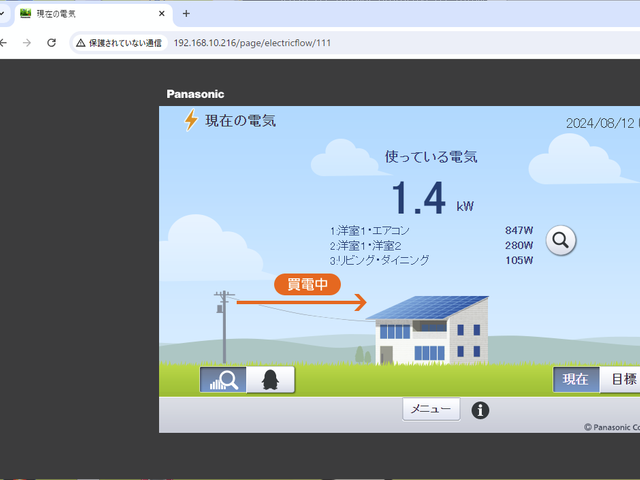Click the 2024/08/12 date text
This screenshot has height=480, width=640.
pos(600,123)
